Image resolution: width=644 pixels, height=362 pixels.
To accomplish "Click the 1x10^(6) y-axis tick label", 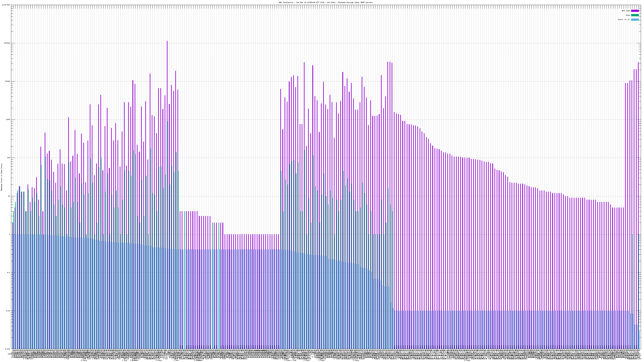I will 6,5.
